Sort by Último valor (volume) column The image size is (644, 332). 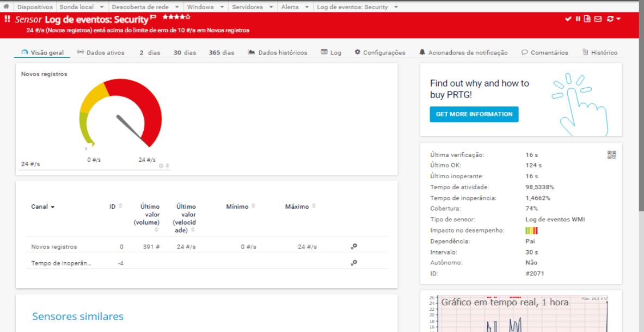[x=147, y=219]
